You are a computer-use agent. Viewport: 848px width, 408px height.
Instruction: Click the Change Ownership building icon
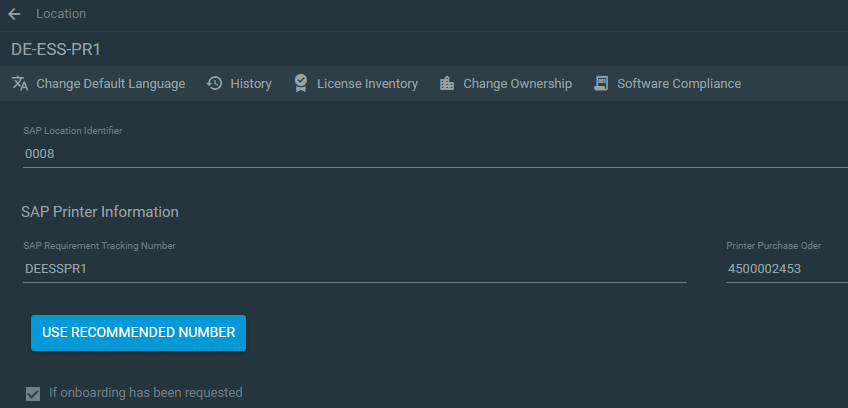click(x=447, y=83)
